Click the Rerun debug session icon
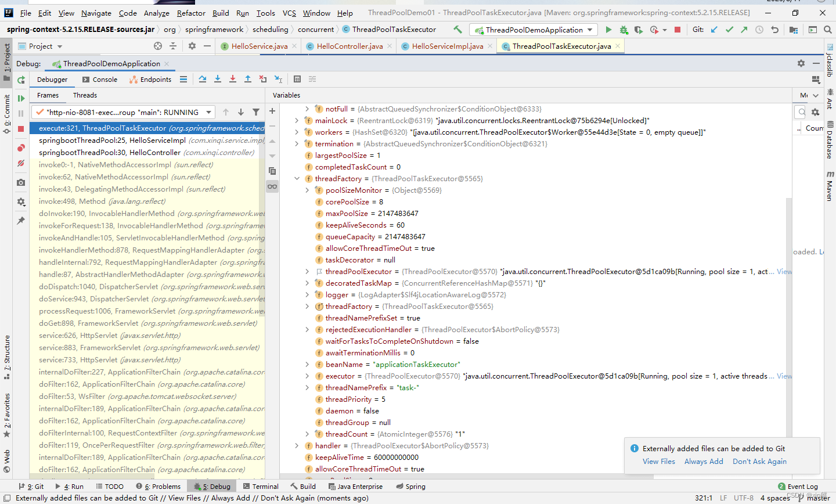 21,80
